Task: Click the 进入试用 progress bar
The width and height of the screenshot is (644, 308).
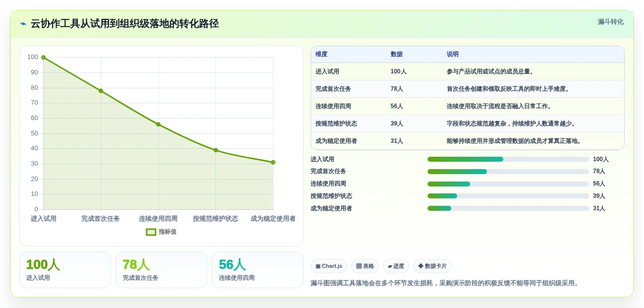Action: (x=508, y=159)
